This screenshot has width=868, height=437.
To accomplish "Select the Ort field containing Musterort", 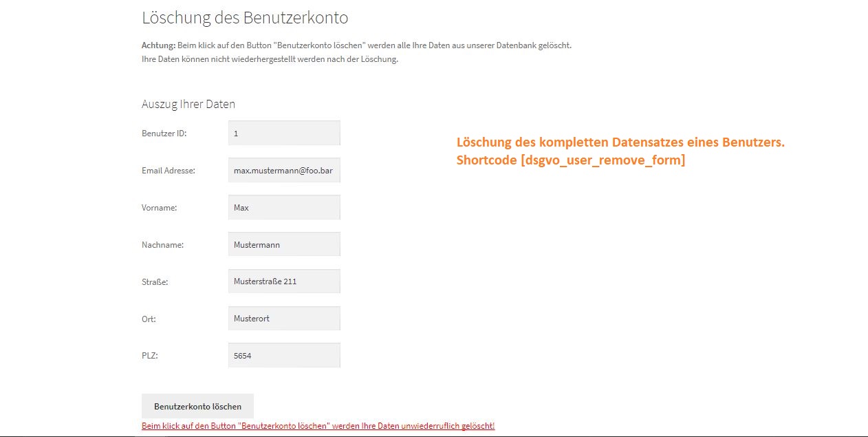I will (x=284, y=319).
